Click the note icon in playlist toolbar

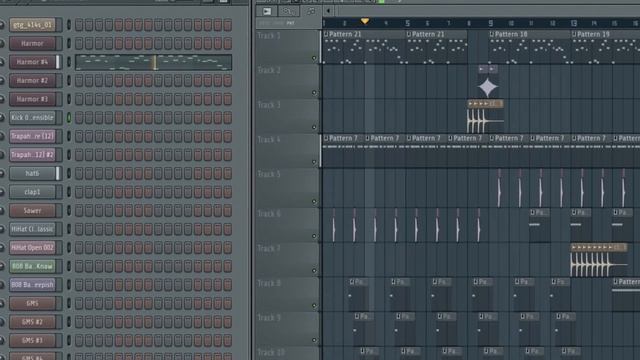311,11
